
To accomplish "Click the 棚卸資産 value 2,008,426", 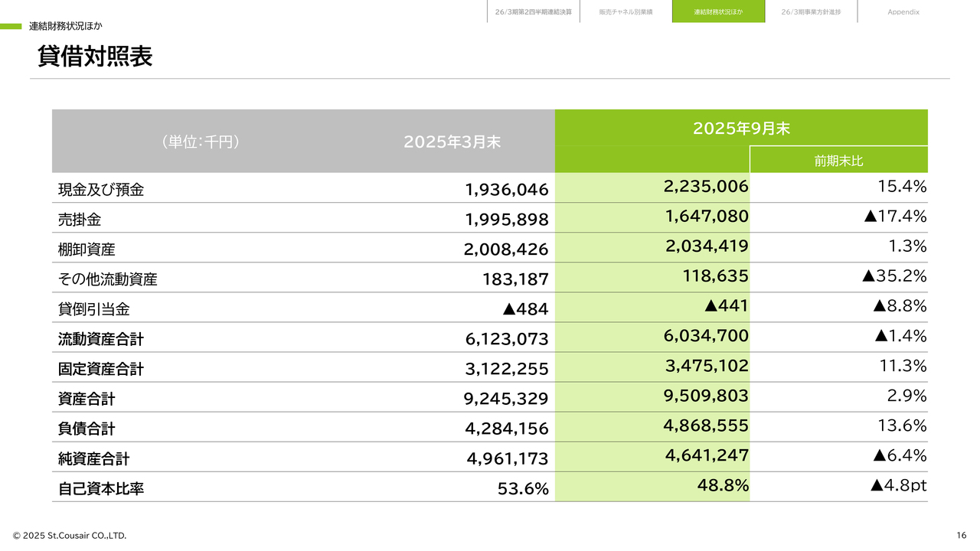I will pos(506,249).
